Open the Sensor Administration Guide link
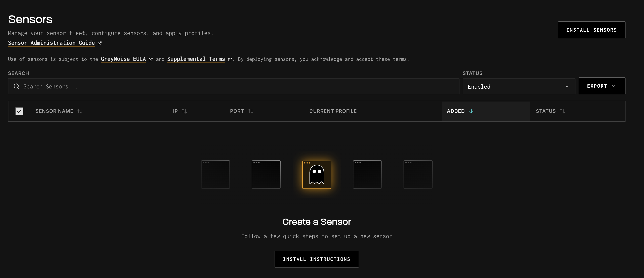The width and height of the screenshot is (644, 278). coord(51,43)
